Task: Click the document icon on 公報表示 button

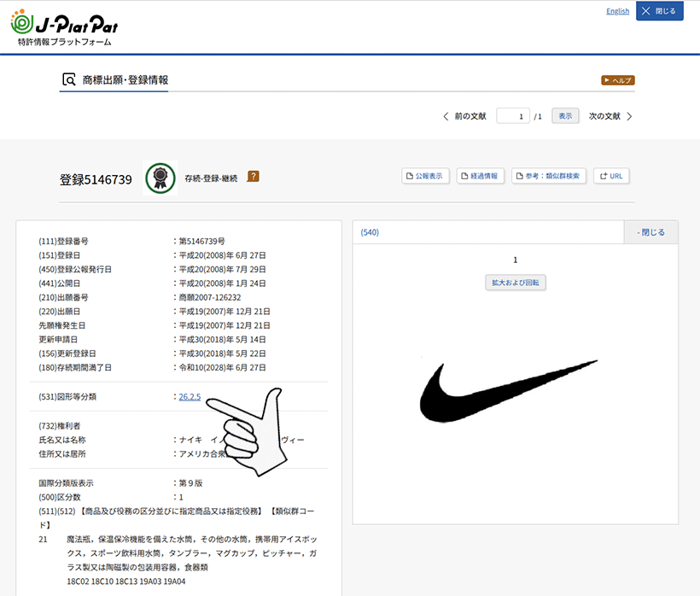Action: [x=410, y=176]
